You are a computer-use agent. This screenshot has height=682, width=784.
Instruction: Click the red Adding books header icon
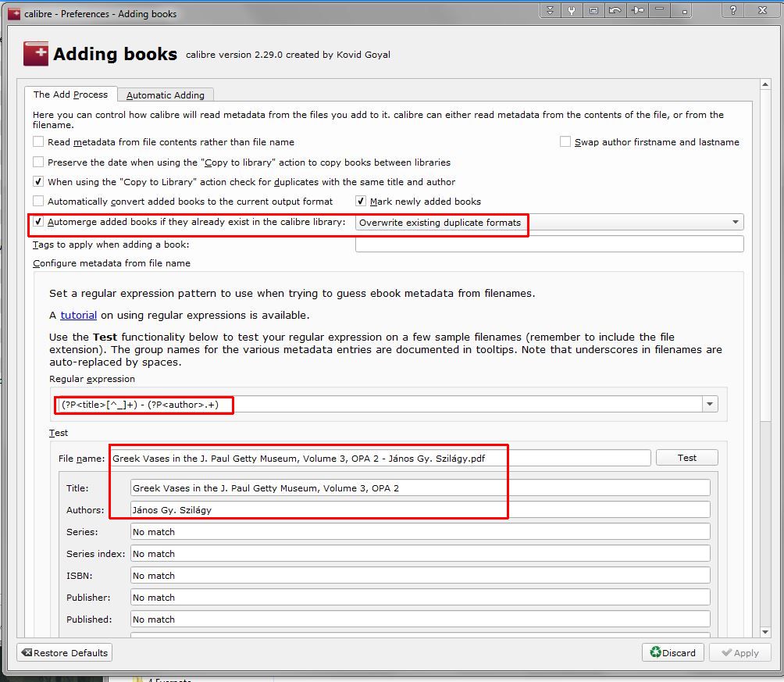coord(36,54)
